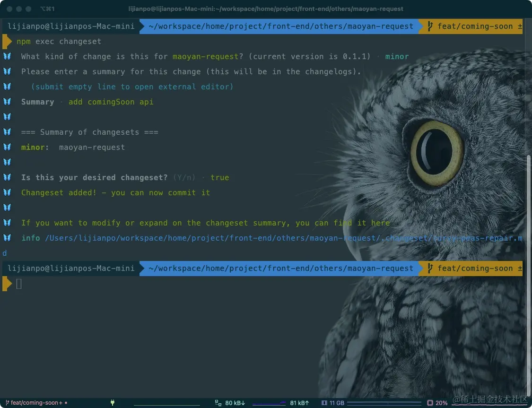Click the power plug battery icon

click(x=112, y=403)
